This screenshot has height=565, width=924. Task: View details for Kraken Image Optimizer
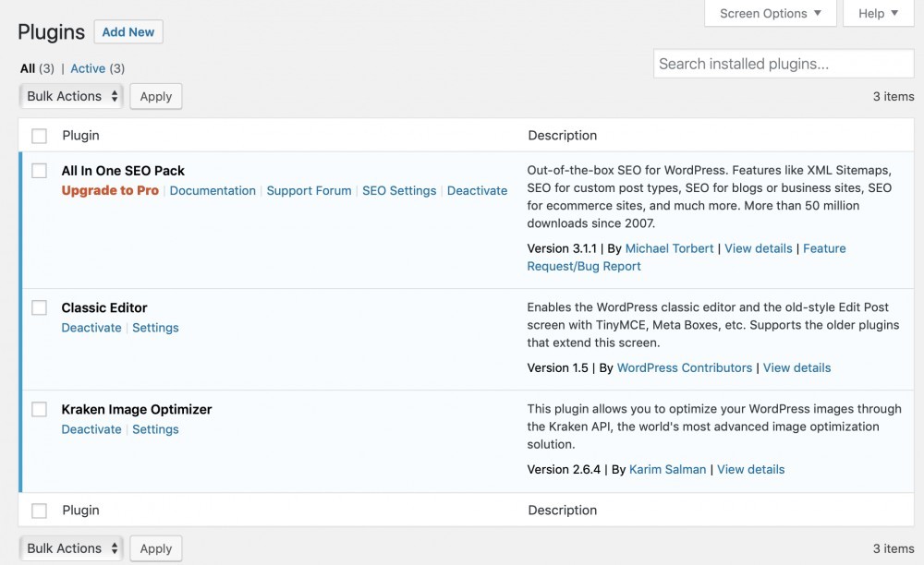click(x=750, y=470)
